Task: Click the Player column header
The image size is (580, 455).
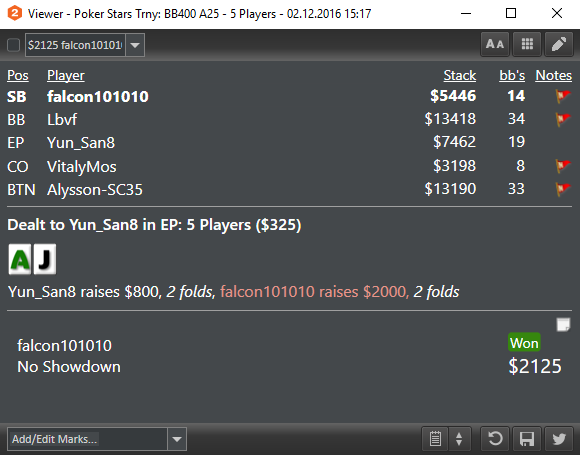Action: point(66,75)
